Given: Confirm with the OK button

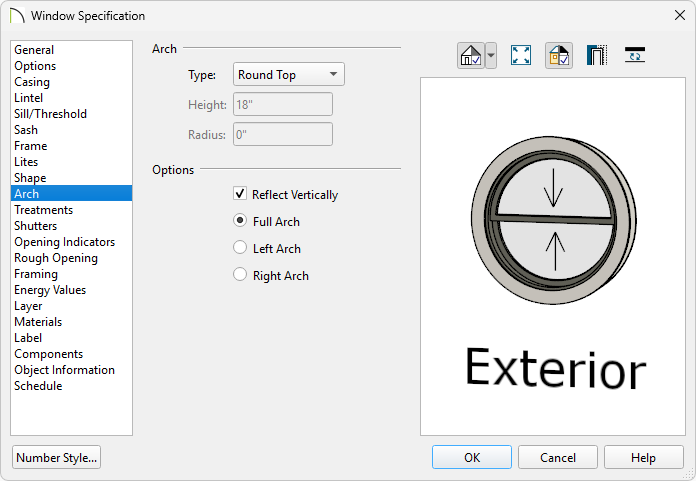Looking at the screenshot, I should (x=472, y=457).
